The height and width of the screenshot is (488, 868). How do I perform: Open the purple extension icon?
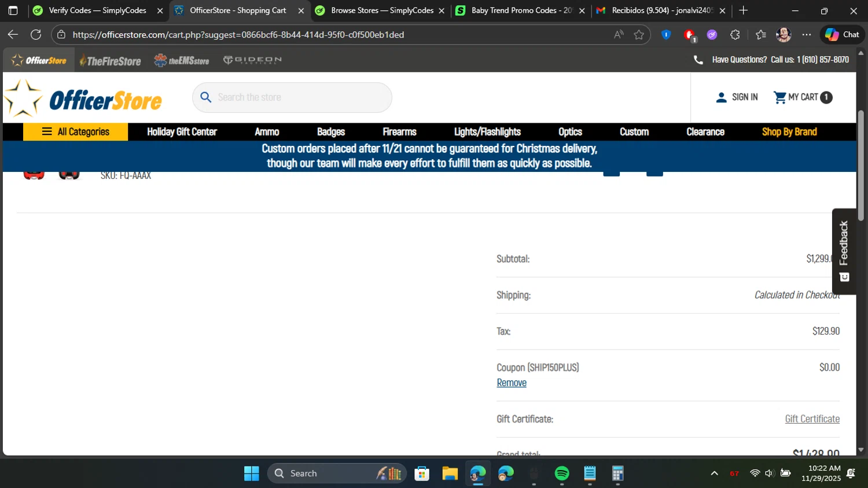[712, 35]
